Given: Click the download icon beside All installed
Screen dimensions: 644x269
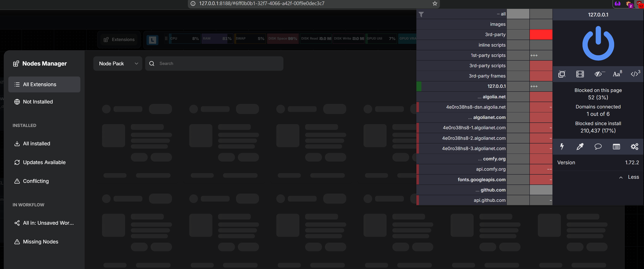Looking at the screenshot, I should click(x=17, y=143).
